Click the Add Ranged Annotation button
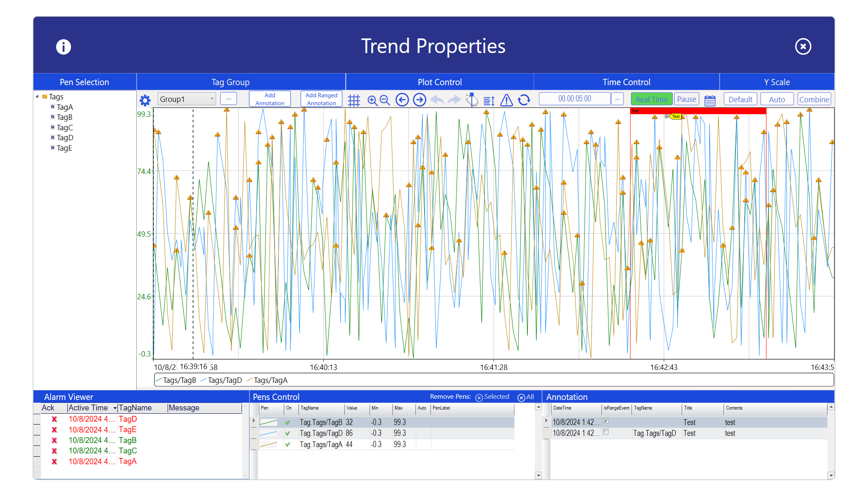The height and width of the screenshot is (496, 868). [x=321, y=99]
